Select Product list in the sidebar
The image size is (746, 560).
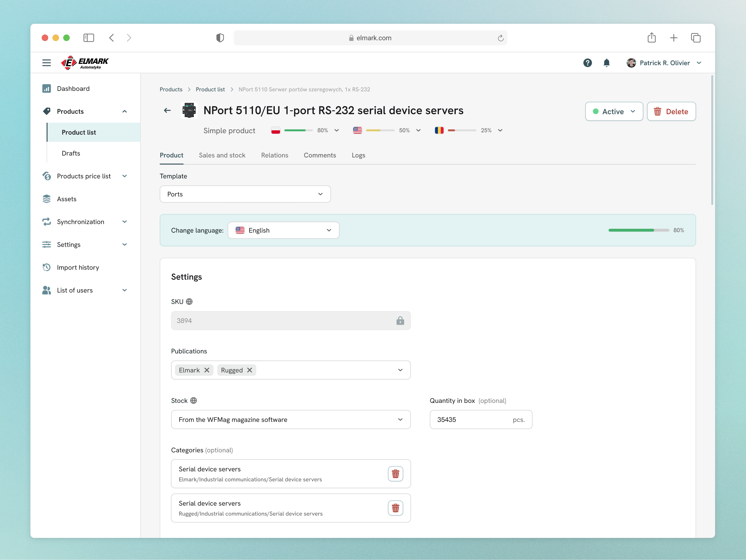click(x=94, y=132)
